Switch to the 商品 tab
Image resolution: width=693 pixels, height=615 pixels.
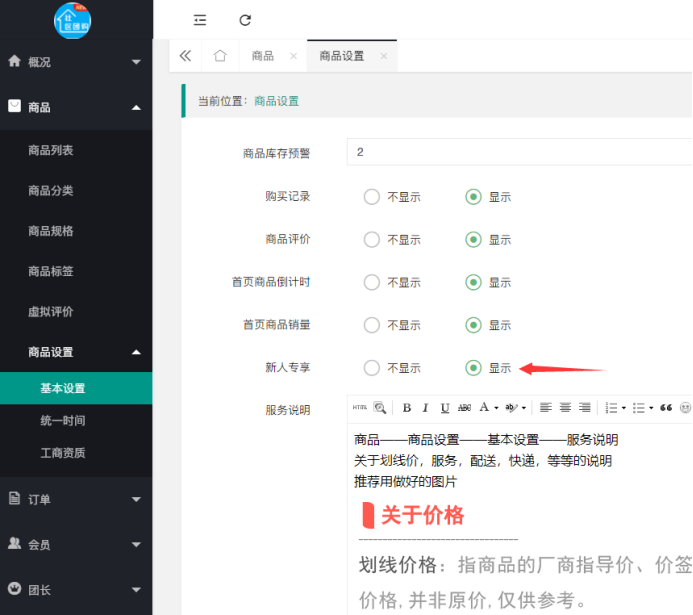point(263,56)
